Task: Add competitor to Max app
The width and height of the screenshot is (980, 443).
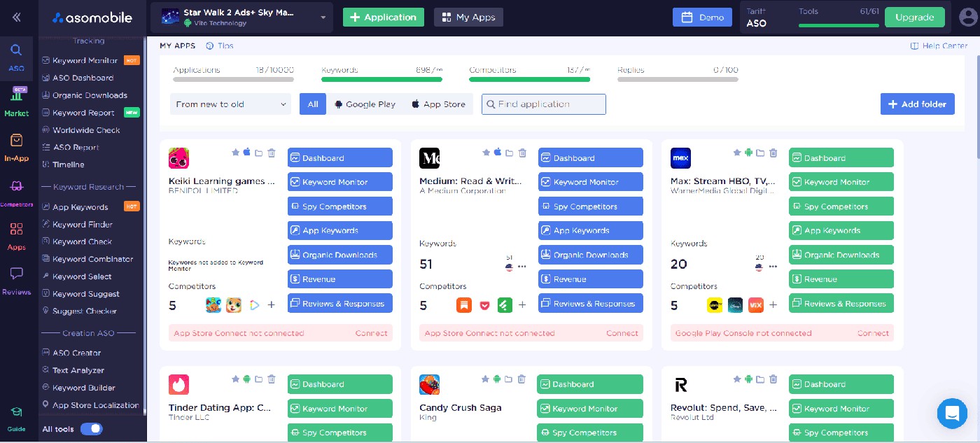Action: pyautogui.click(x=773, y=305)
